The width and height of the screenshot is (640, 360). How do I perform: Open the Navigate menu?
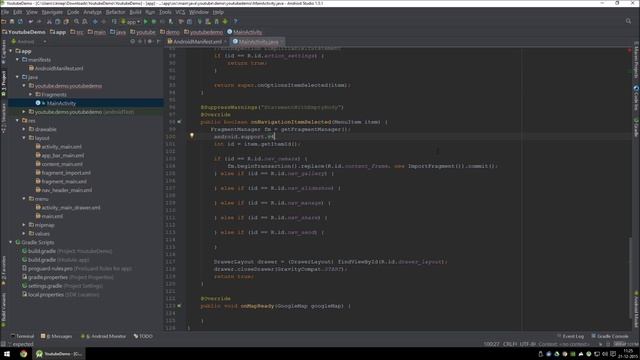[52, 12]
